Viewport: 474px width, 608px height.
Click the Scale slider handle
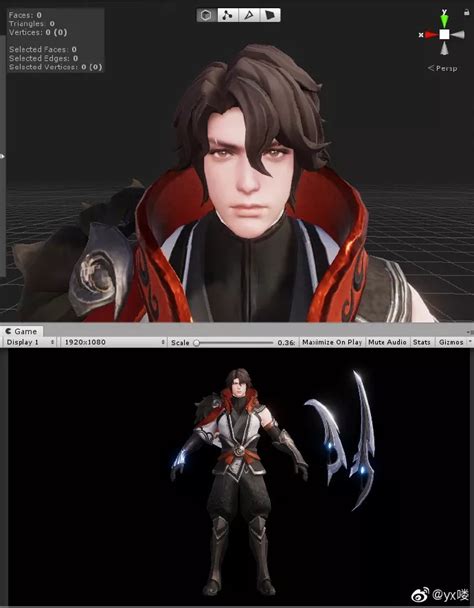tap(197, 343)
